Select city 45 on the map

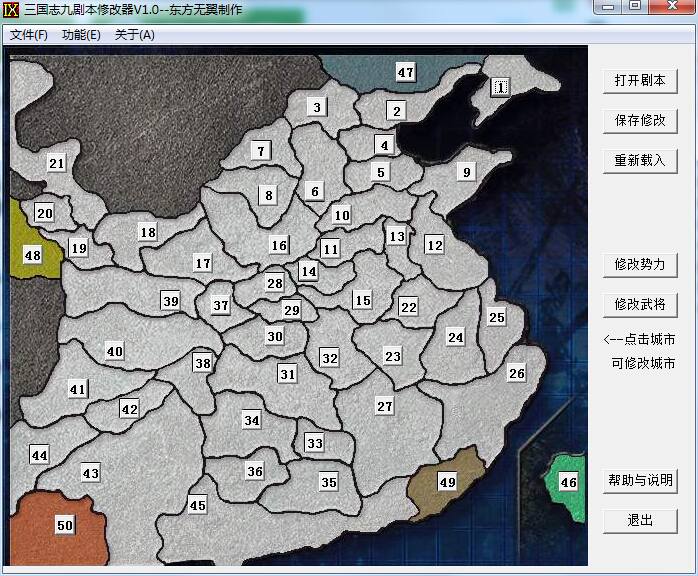[198, 505]
